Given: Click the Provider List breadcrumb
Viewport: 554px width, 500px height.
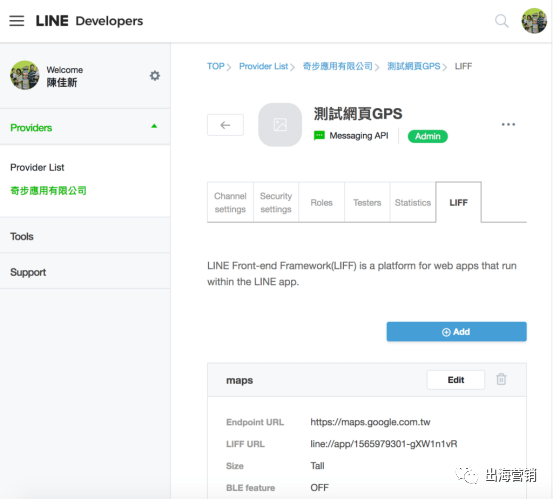Looking at the screenshot, I should tap(264, 66).
